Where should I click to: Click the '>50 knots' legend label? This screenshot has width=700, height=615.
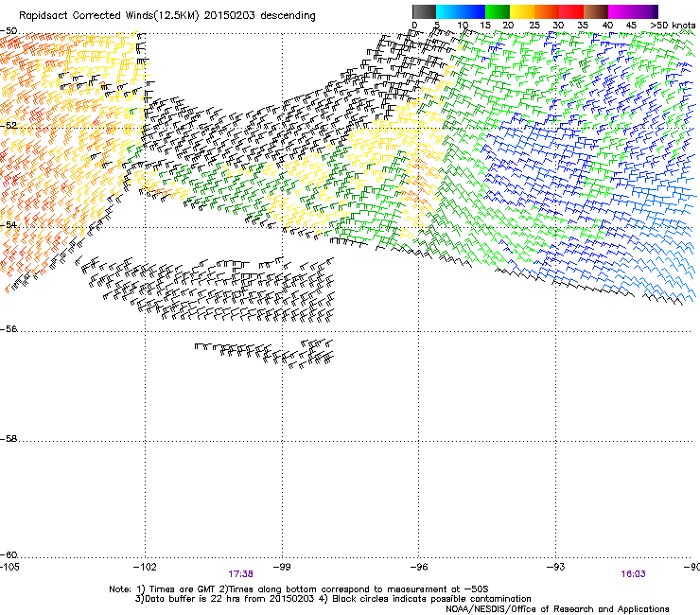673,26
